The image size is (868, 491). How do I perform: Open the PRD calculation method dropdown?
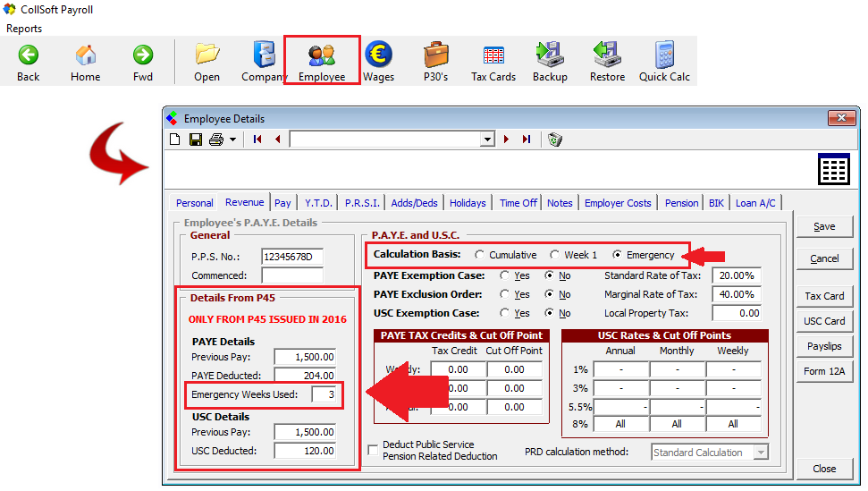pos(761,453)
